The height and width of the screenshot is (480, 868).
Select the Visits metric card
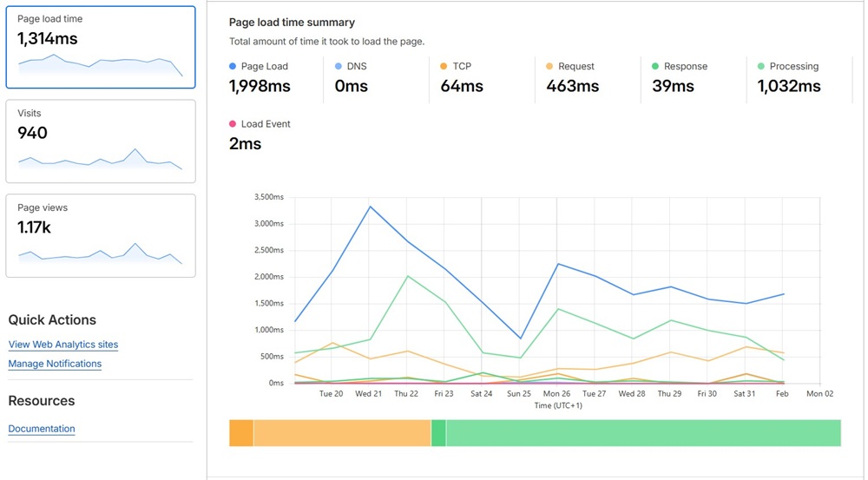101,141
